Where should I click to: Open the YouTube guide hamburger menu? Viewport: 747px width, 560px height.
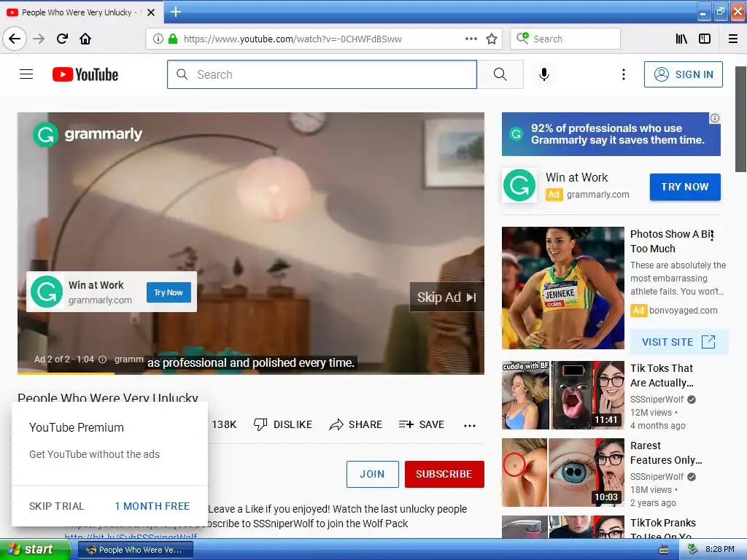26,74
